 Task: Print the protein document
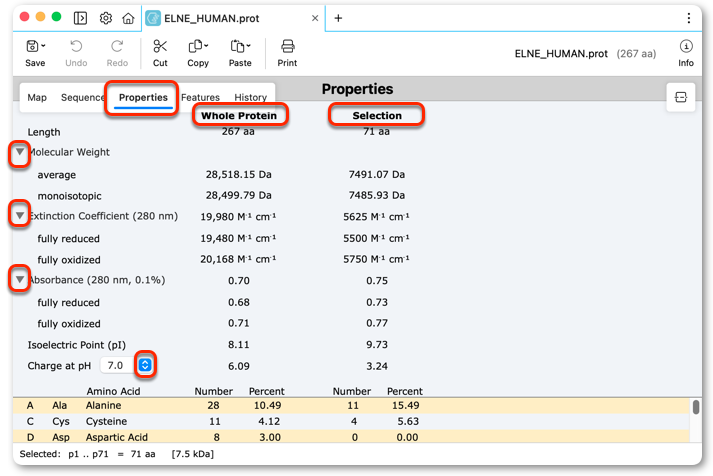[x=287, y=53]
